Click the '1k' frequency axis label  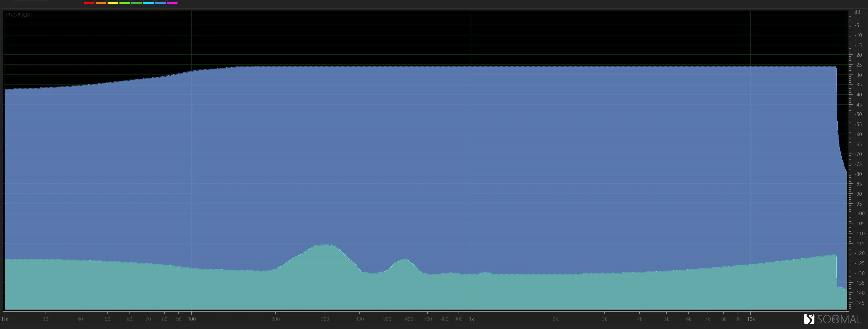click(471, 319)
